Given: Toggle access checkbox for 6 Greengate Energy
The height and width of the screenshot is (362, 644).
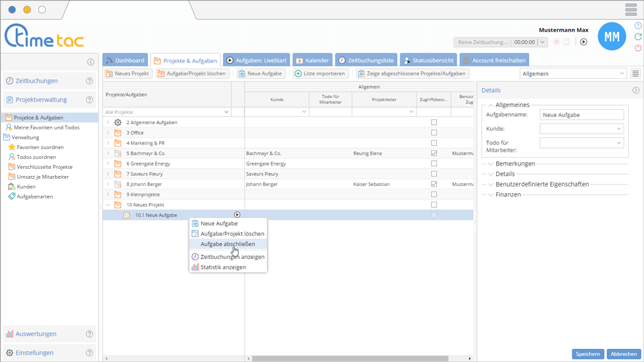Looking at the screenshot, I should click(x=434, y=164).
